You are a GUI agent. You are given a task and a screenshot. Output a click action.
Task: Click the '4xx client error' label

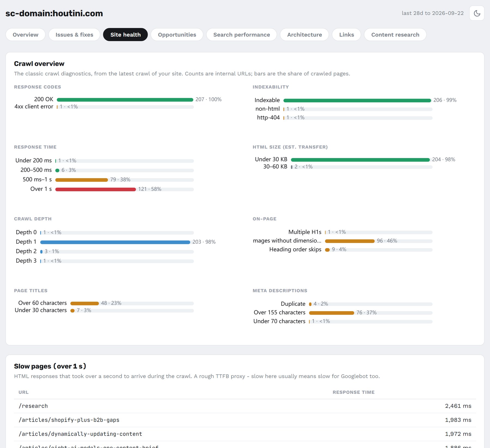pos(34,107)
